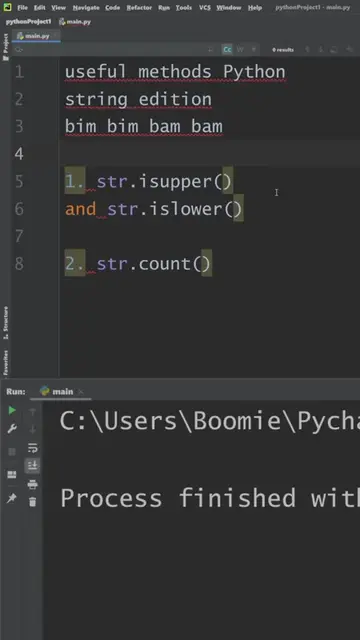Click the text 'useful methods Python' in editor
The image size is (360, 640).
pos(175,72)
